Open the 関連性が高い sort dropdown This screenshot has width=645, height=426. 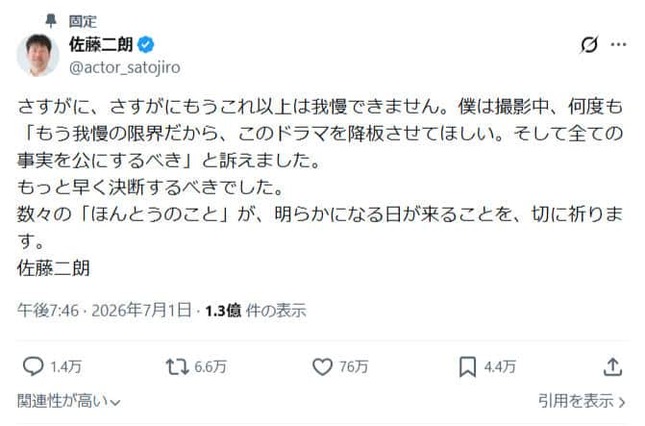(x=69, y=401)
